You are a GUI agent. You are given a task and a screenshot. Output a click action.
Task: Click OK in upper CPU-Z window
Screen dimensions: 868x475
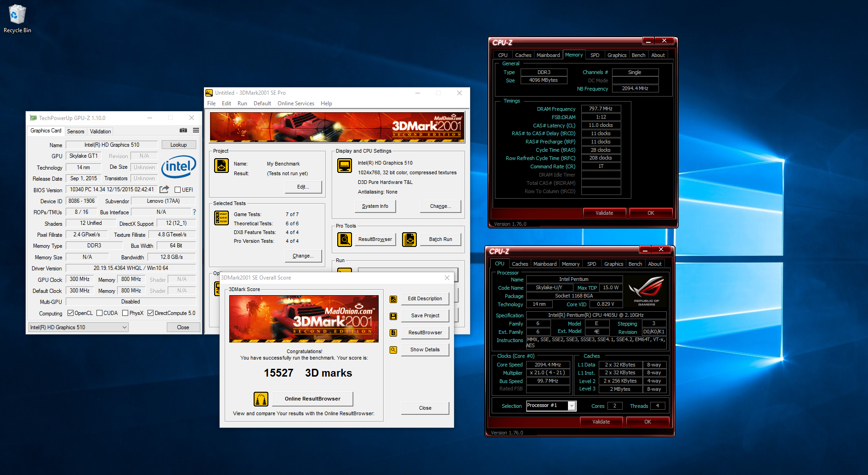pos(651,213)
